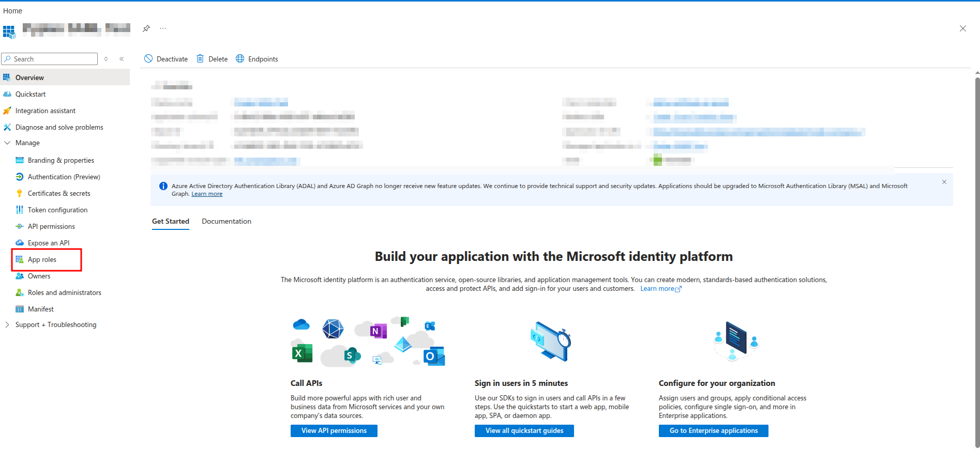Close the app registration blade

[x=963, y=28]
